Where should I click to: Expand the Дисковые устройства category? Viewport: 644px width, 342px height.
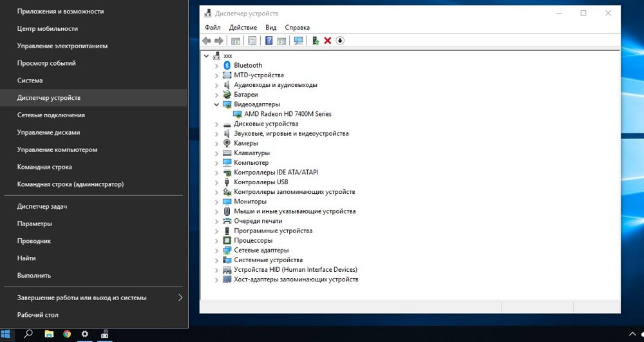pyautogui.click(x=216, y=124)
